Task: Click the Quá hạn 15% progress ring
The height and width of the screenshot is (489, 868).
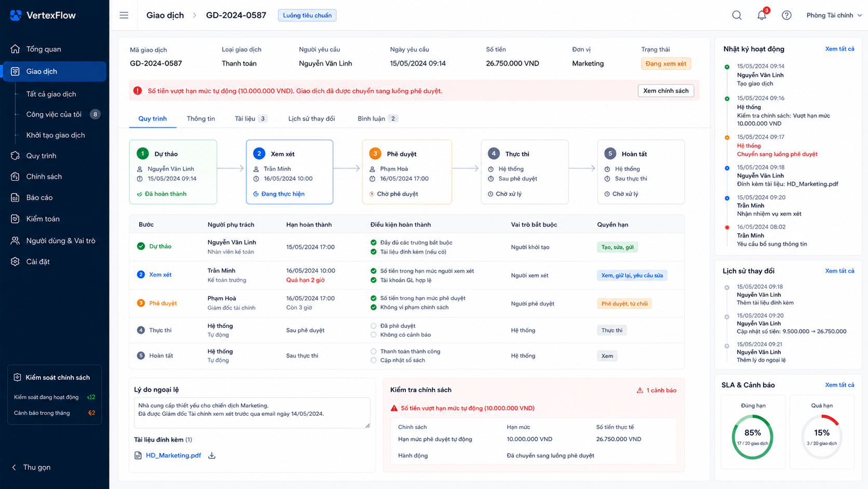Action: (x=822, y=437)
